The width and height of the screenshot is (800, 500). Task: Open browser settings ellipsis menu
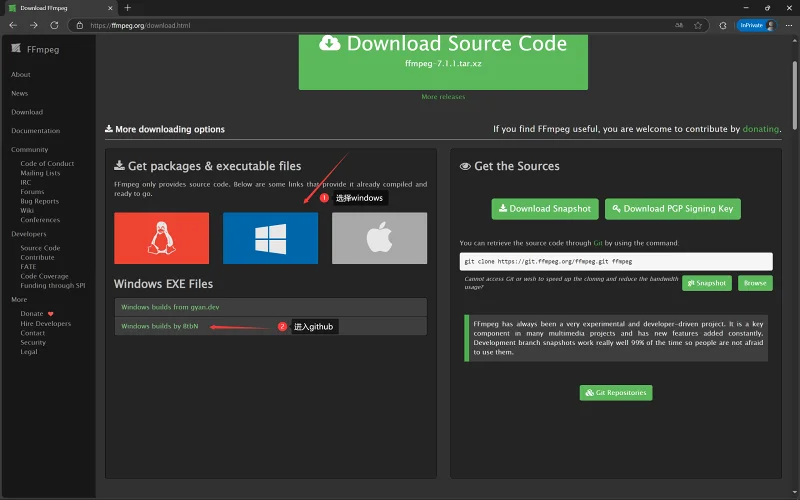789,25
